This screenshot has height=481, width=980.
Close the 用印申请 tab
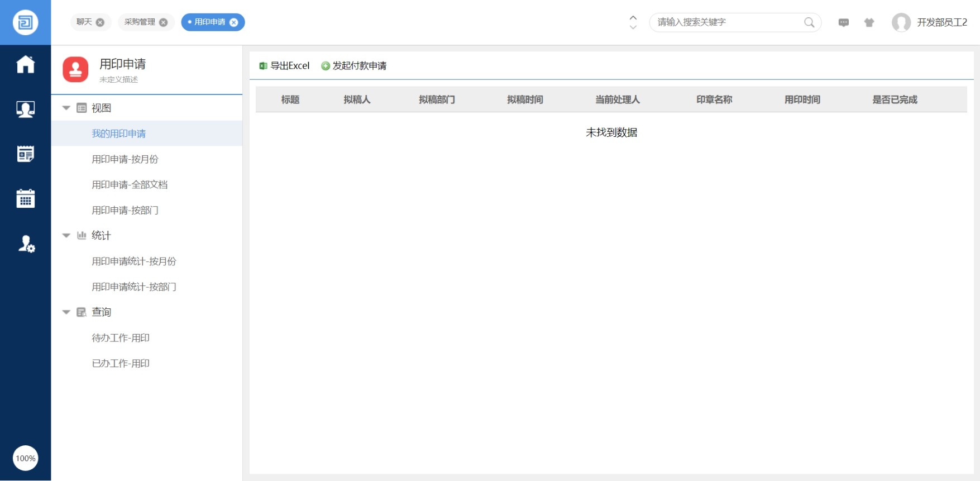pos(234,22)
